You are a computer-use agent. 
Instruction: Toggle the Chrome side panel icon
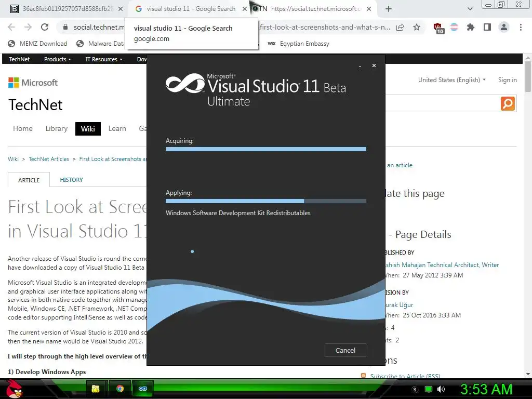[x=487, y=27]
